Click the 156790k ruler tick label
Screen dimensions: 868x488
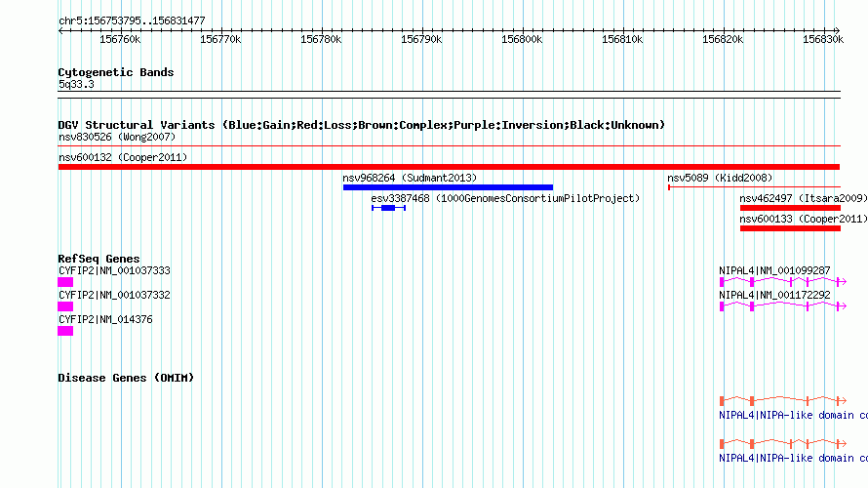(421, 39)
